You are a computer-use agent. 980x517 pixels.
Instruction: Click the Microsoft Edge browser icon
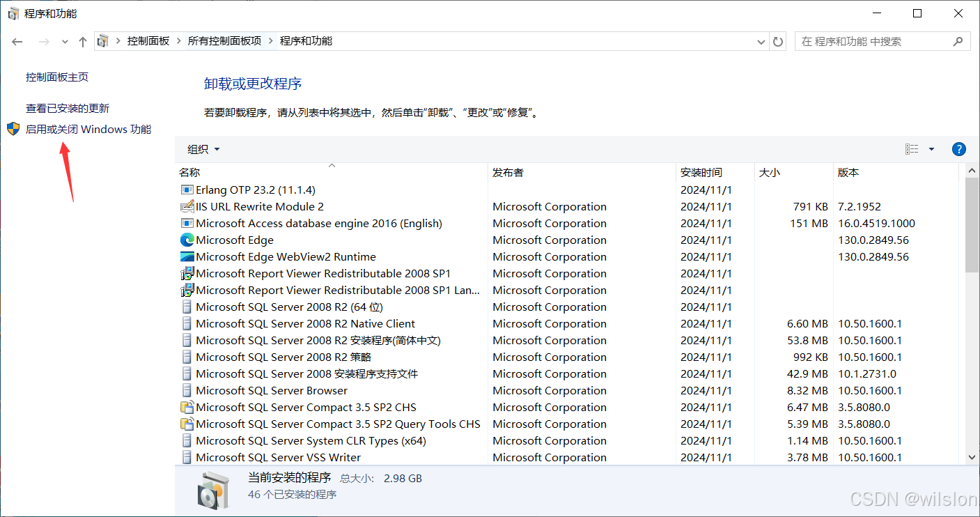(x=187, y=240)
